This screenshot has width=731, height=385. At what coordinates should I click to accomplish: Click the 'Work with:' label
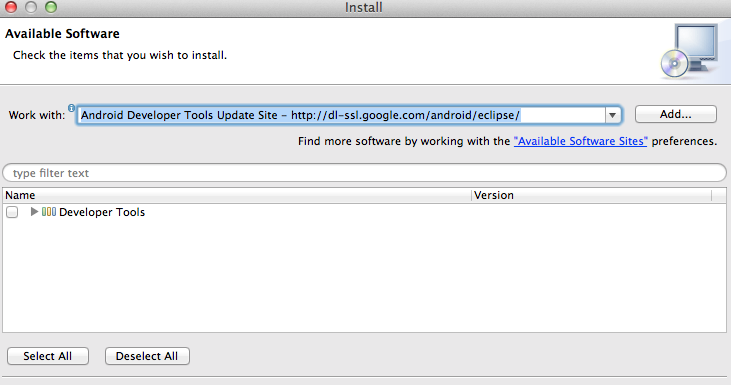[37, 115]
